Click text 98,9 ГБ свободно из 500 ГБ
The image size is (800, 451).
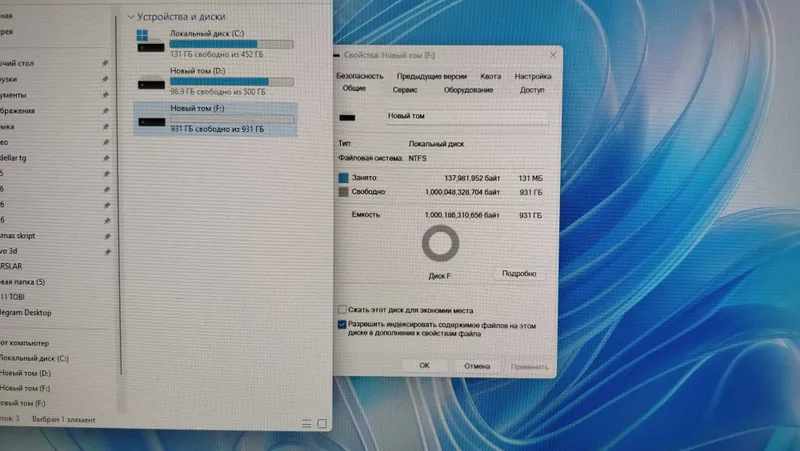[218, 92]
